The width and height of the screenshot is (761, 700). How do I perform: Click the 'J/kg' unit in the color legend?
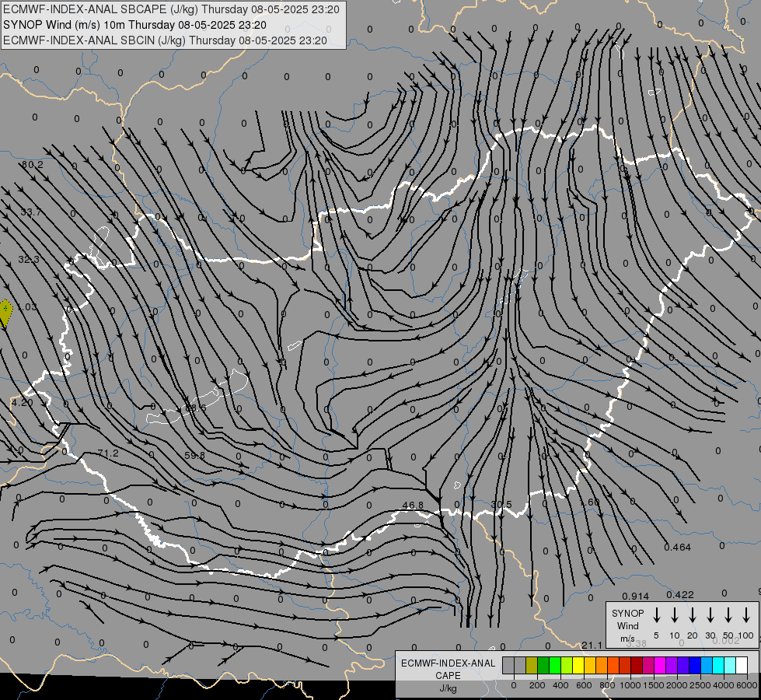(x=448, y=688)
